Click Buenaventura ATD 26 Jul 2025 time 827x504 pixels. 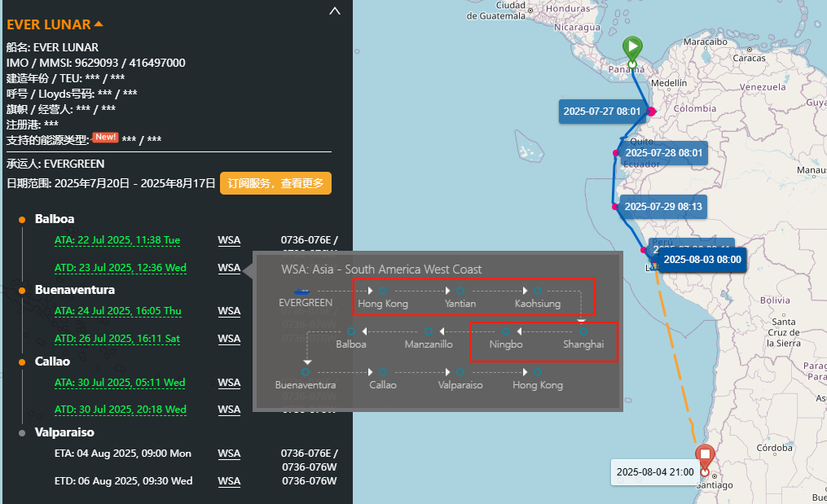coord(117,338)
